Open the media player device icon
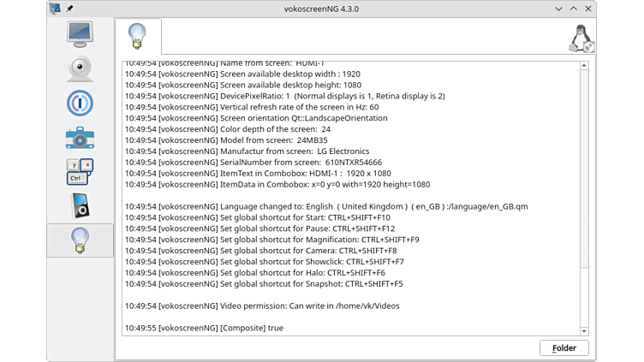 click(80, 205)
